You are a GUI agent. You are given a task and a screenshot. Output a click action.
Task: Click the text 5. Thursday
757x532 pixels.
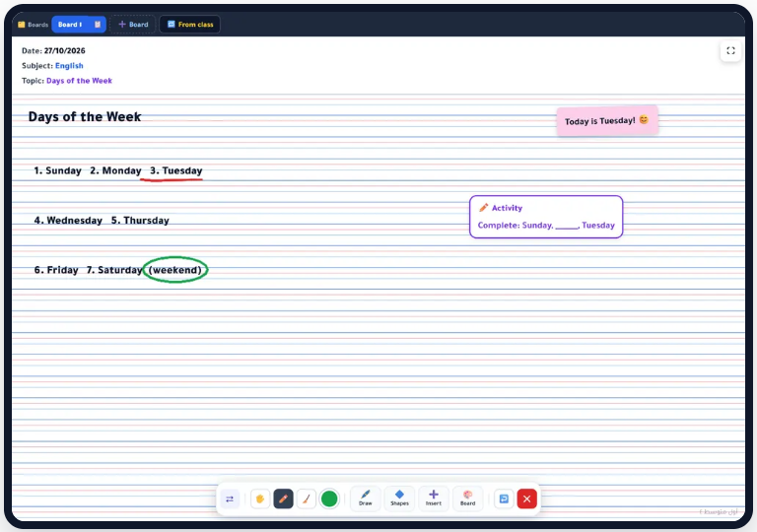[140, 220]
